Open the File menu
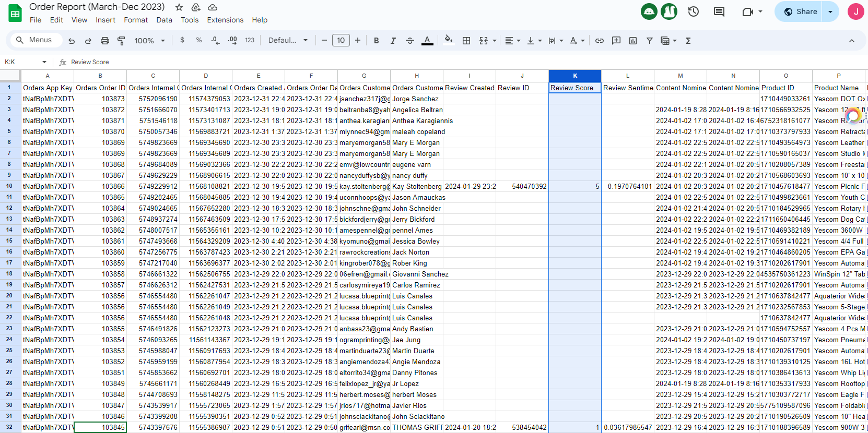 (36, 20)
